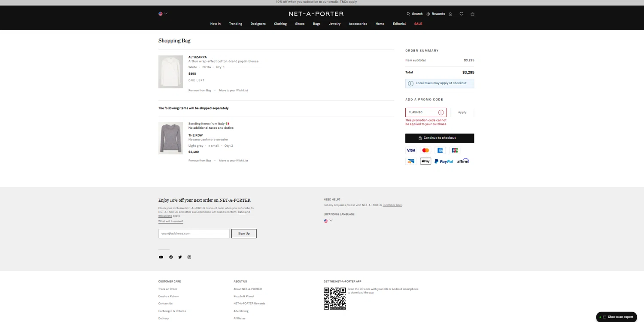
Task: Open Chat to an expert
Action: pos(617,317)
